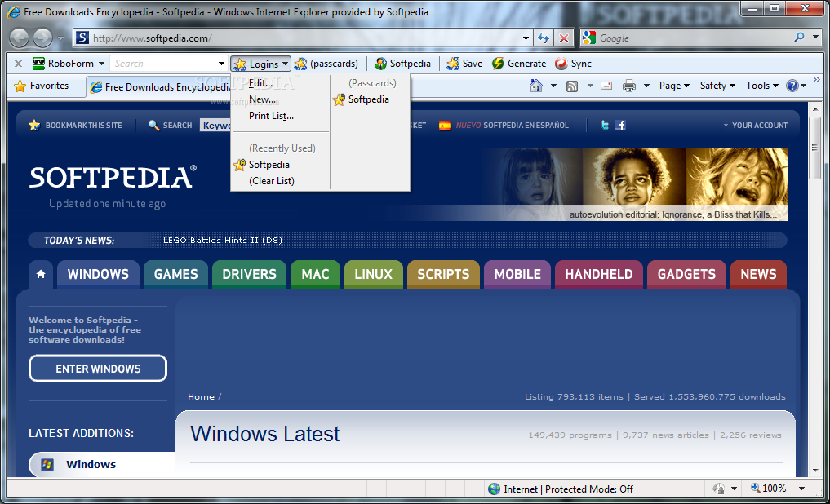830x504 pixels.
Task: Switch to the SCRIPTS category tab
Action: click(x=444, y=274)
